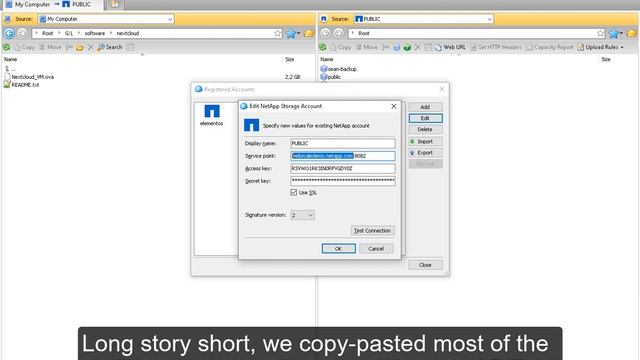This screenshot has width=640, height=360.
Task: Open the left Source dropdown My Computer
Action: [x=106, y=19]
